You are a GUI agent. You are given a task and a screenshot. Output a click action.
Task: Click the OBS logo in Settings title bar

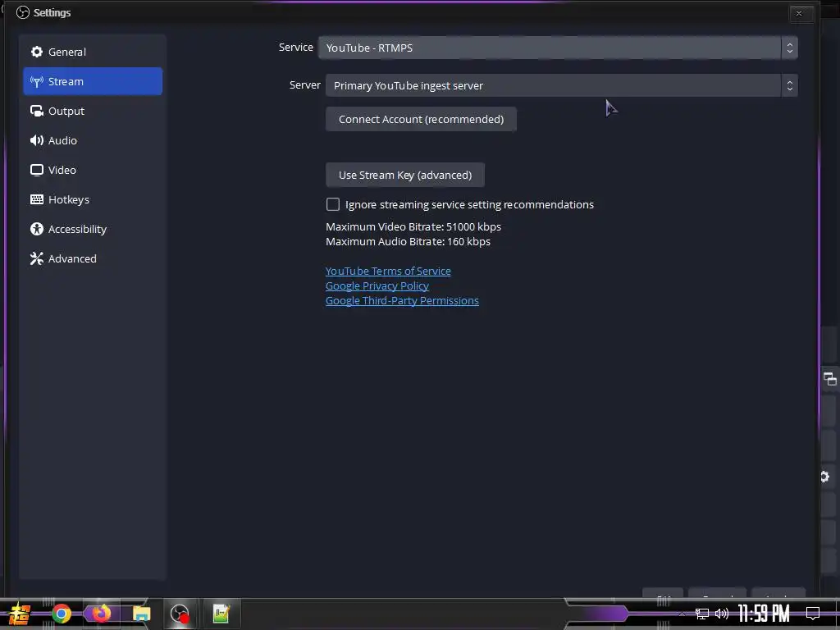pyautogui.click(x=22, y=12)
